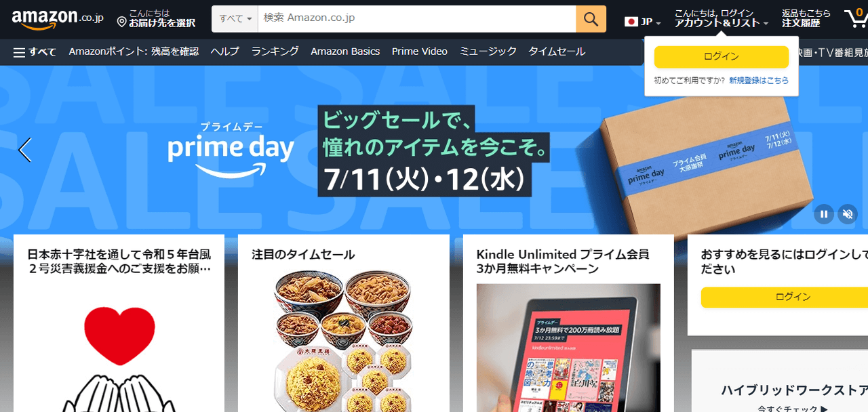Click the search magnifier button

click(591, 18)
